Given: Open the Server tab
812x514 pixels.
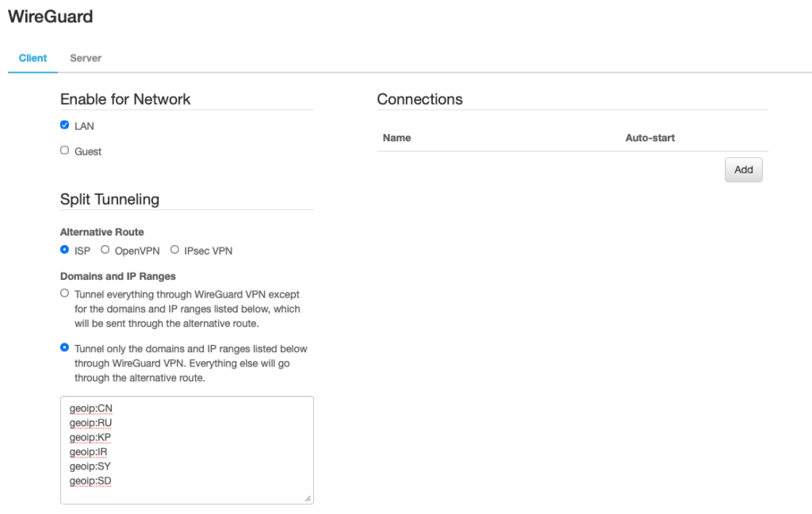Looking at the screenshot, I should click(x=86, y=58).
